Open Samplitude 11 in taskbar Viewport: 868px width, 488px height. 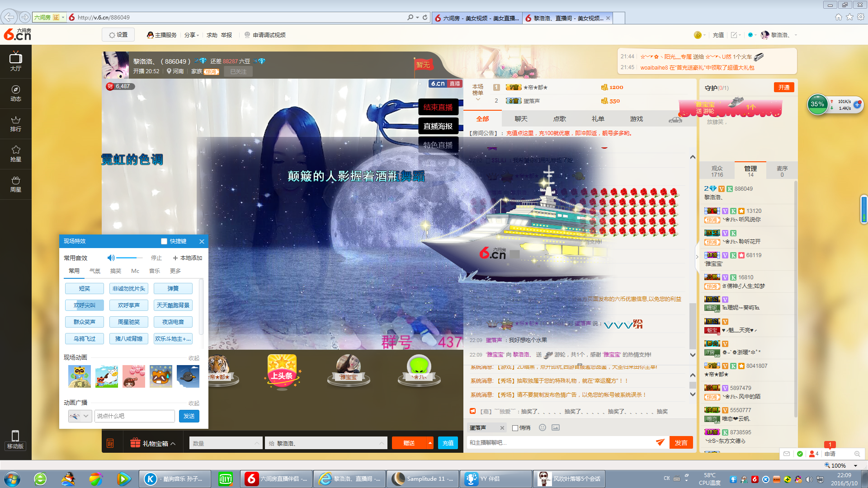(423, 479)
